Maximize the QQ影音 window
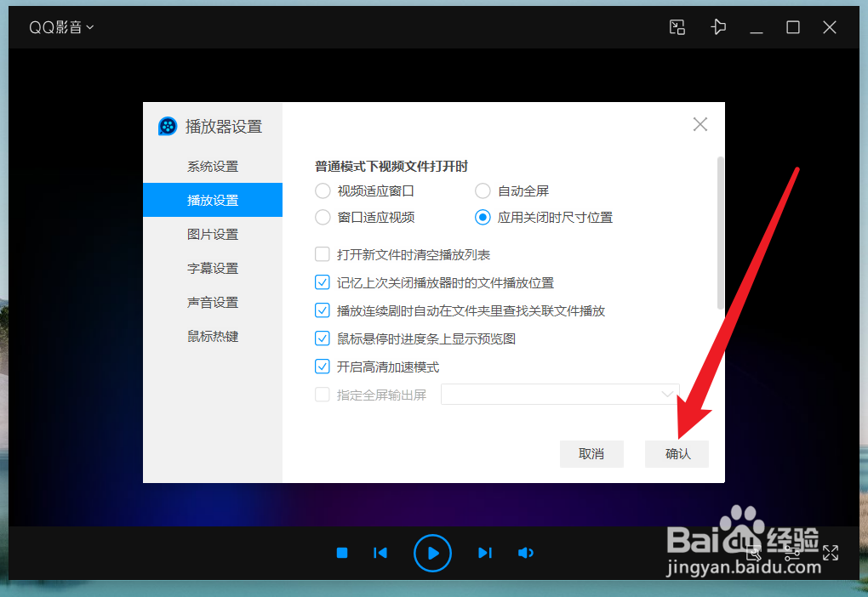This screenshot has height=597, width=868. pyautogui.click(x=793, y=27)
